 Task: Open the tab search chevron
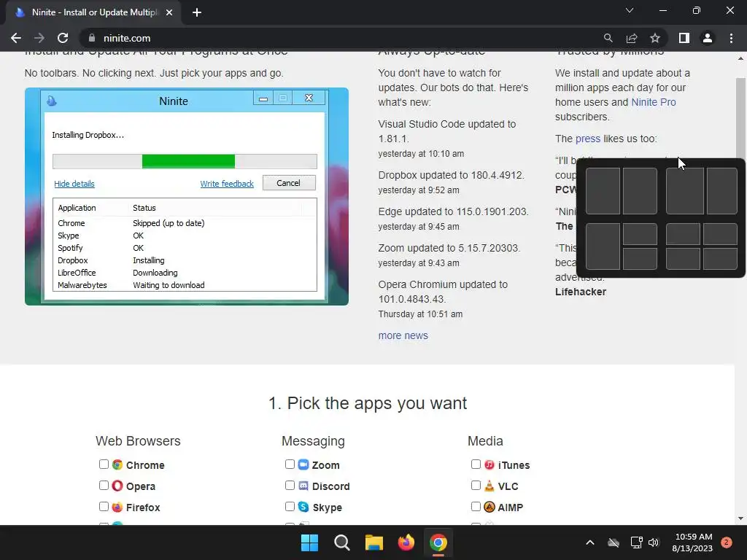tap(630, 10)
